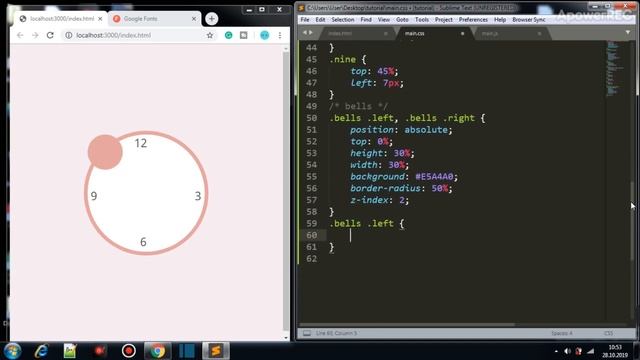Select the localhost:3000/index.html browser tab
The height and width of the screenshot is (360, 640).
[61, 19]
